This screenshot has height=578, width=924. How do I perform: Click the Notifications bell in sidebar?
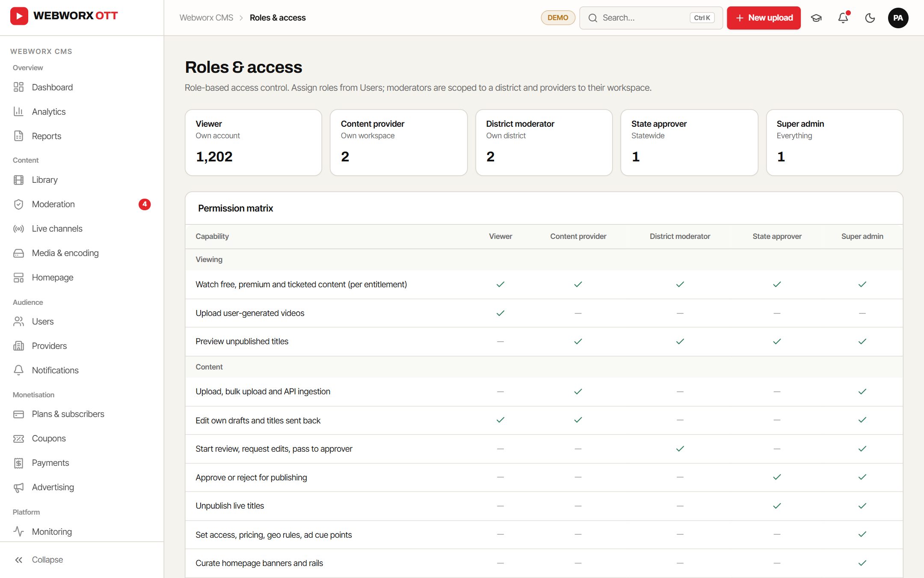(18, 370)
